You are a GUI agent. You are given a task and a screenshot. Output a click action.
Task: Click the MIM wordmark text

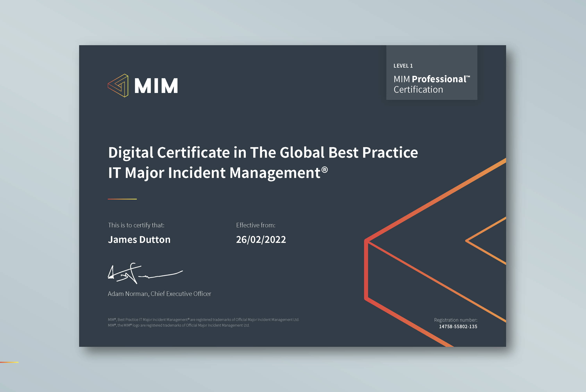coord(156,86)
